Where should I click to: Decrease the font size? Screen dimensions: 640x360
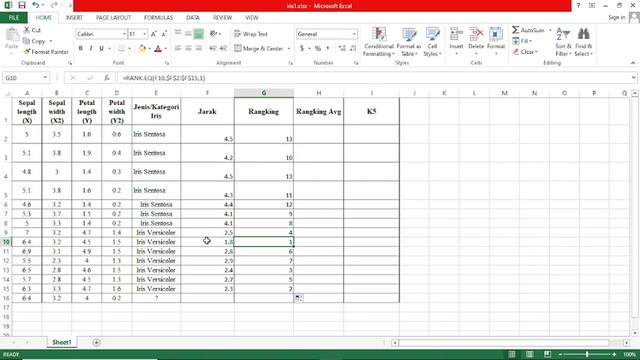pyautogui.click(x=164, y=34)
